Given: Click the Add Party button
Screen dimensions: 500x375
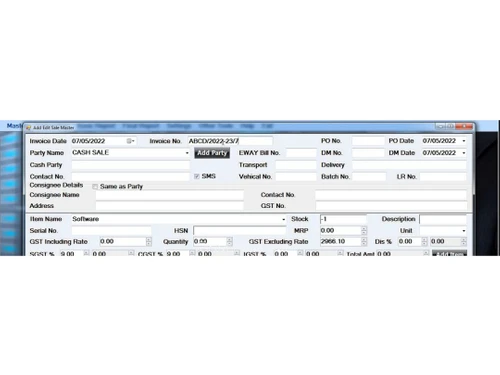Looking at the screenshot, I should click(x=212, y=153).
